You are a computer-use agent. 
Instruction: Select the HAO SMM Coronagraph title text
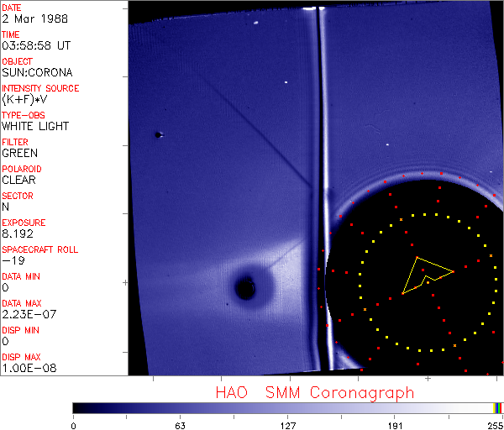pos(314,393)
